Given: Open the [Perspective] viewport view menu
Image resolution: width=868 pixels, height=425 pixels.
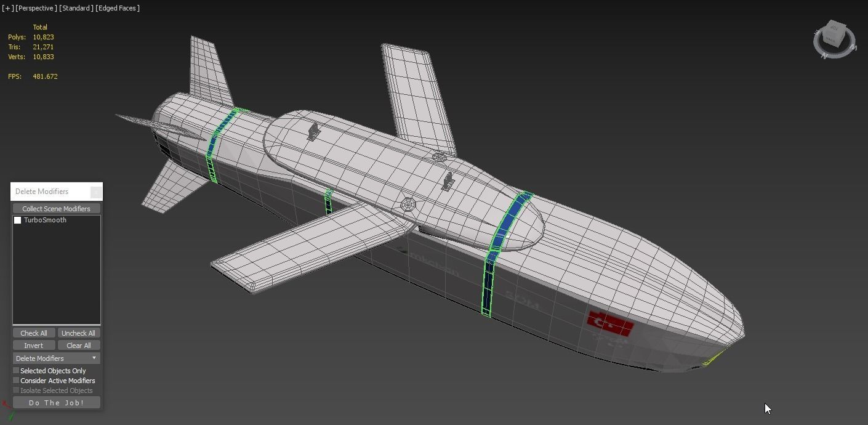Looking at the screenshot, I should point(36,8).
